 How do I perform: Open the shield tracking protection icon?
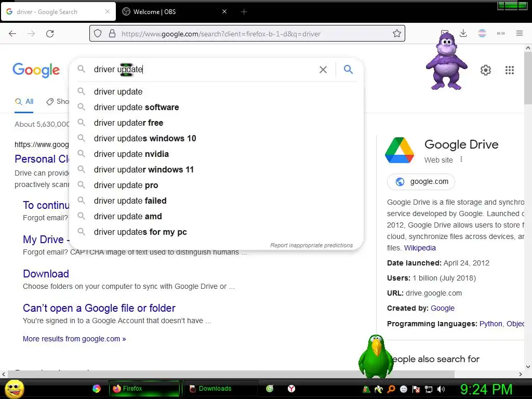point(98,34)
